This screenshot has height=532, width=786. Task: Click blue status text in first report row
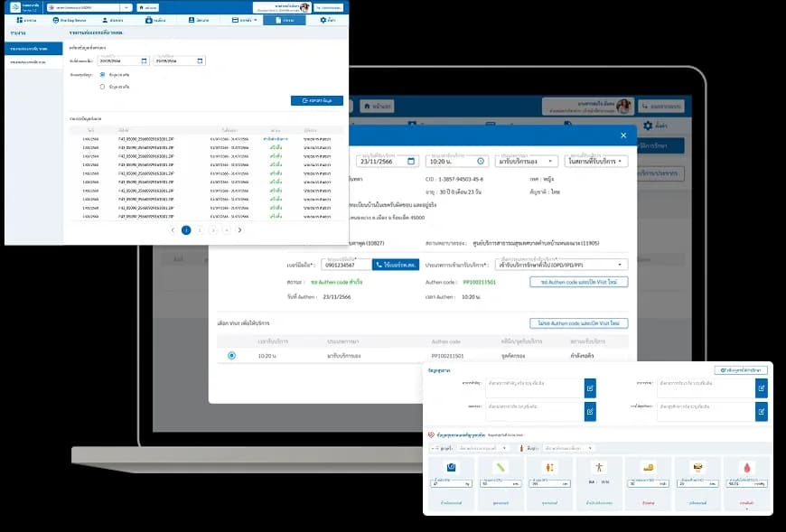(x=276, y=139)
